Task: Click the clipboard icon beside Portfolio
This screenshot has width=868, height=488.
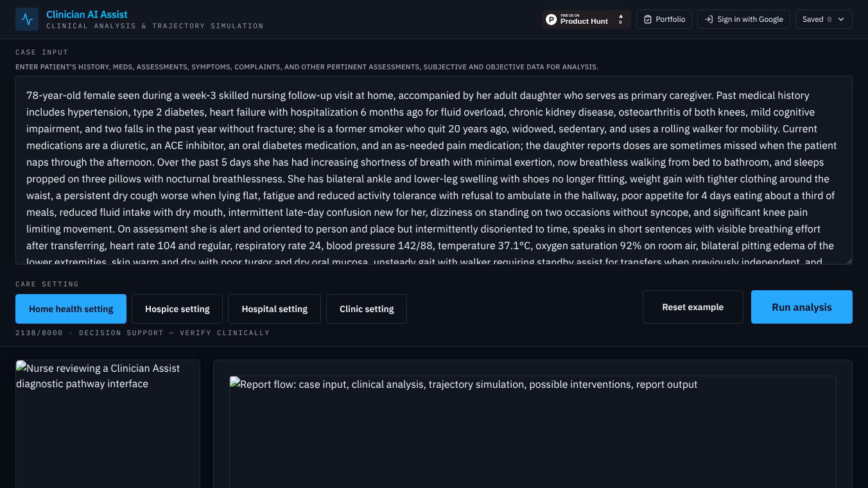Action: (x=648, y=19)
